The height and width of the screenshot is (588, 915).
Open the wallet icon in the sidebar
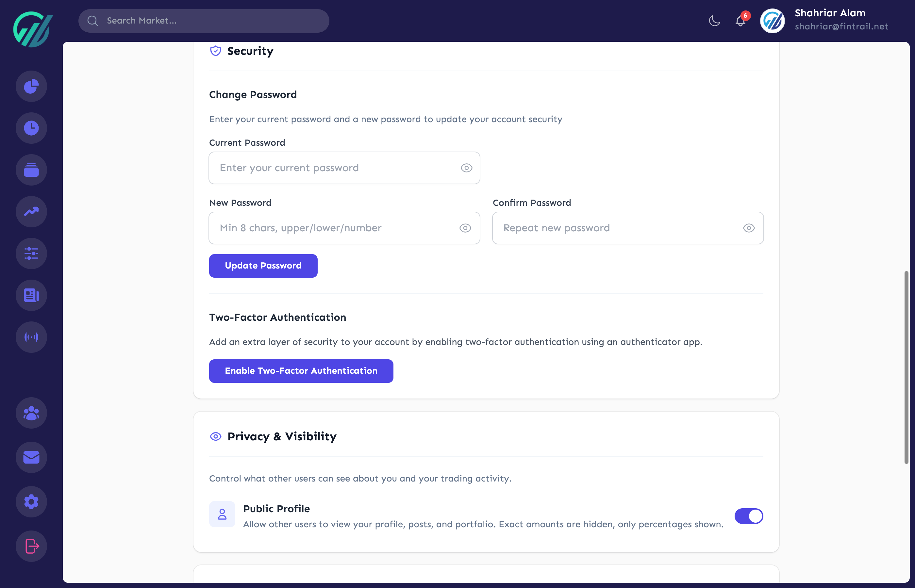pos(31,170)
